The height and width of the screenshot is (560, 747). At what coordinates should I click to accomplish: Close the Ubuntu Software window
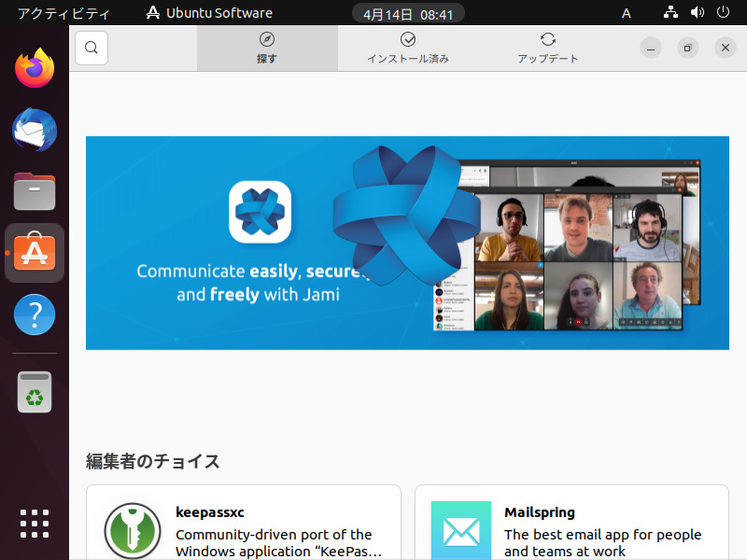coord(726,48)
